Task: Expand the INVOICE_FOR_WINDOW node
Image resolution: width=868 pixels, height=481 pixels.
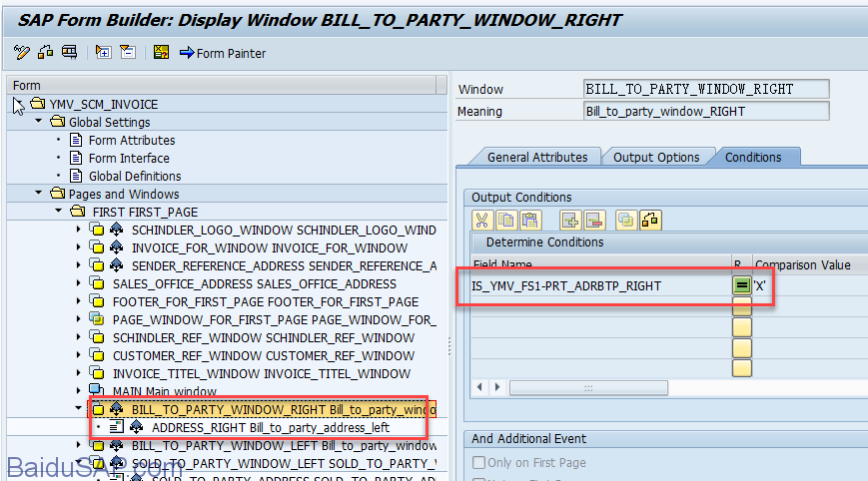Action: coord(78,247)
